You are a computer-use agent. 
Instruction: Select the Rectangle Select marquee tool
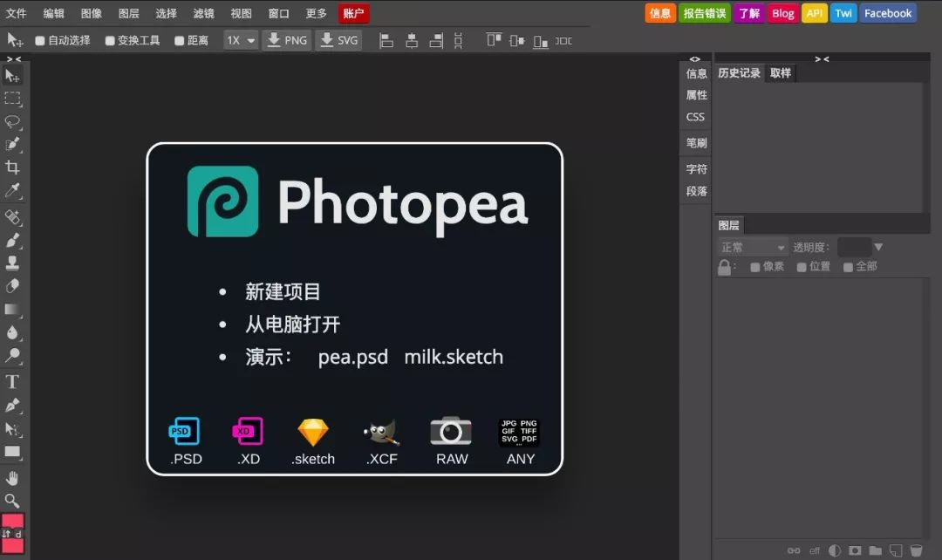tap(12, 98)
